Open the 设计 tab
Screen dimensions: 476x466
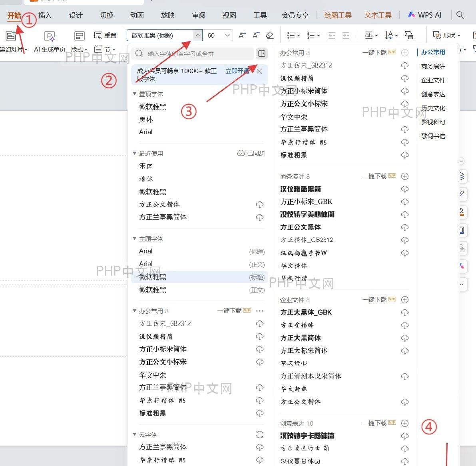click(x=76, y=15)
